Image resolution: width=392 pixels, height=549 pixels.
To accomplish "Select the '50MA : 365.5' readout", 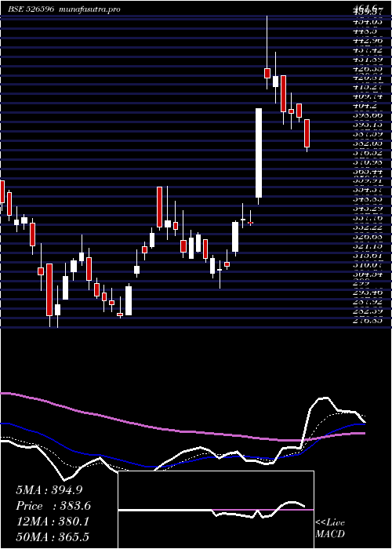I will (x=53, y=537).
